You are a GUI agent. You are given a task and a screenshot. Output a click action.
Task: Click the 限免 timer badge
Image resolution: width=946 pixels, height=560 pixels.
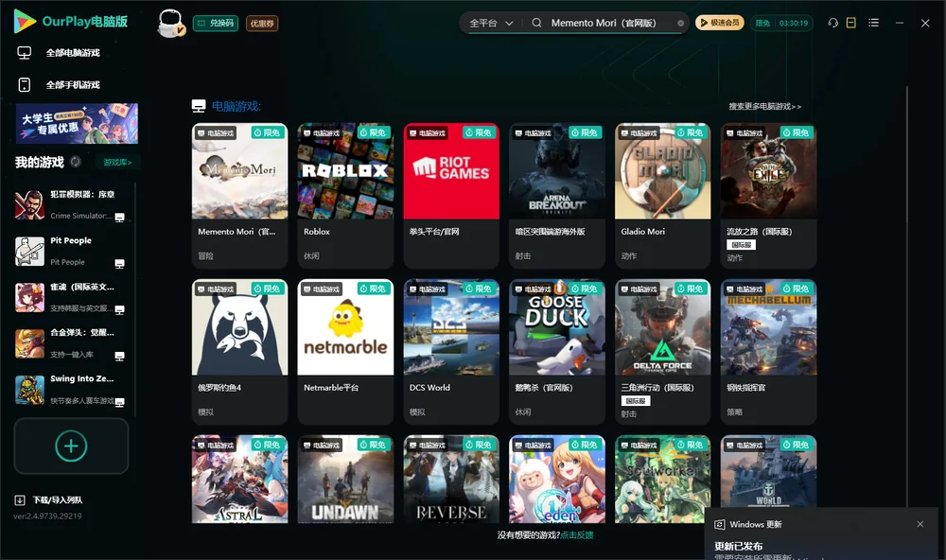coord(781,23)
